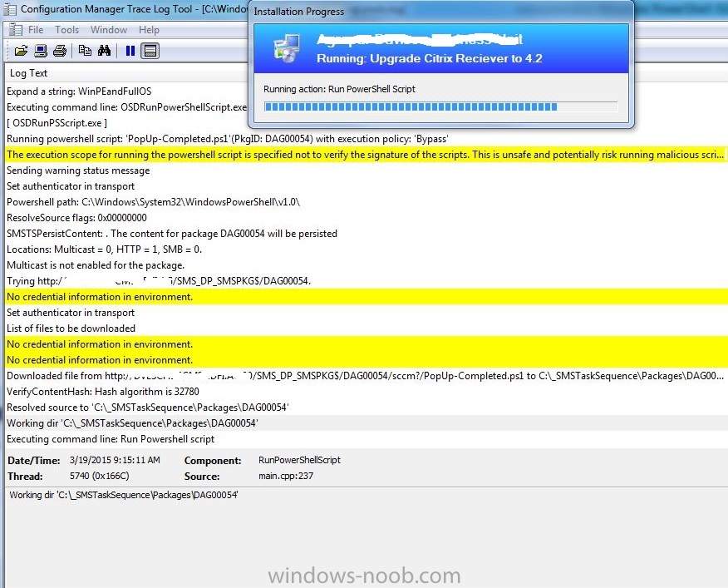This screenshot has width=728, height=588.
Task: Click the Find binoculars toolbar icon
Action: click(104, 51)
